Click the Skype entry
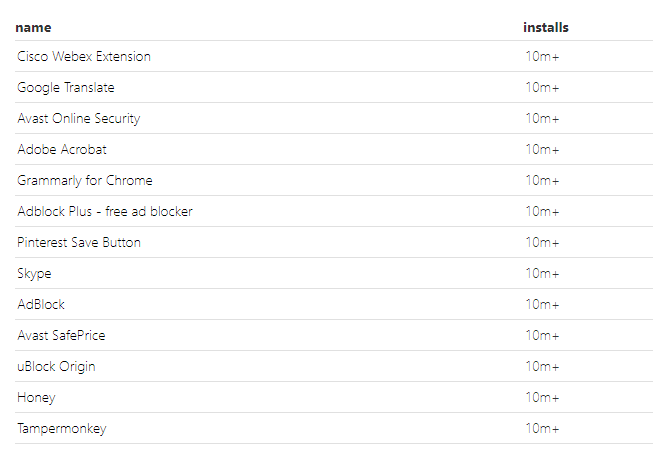672x468 pixels. click(34, 273)
